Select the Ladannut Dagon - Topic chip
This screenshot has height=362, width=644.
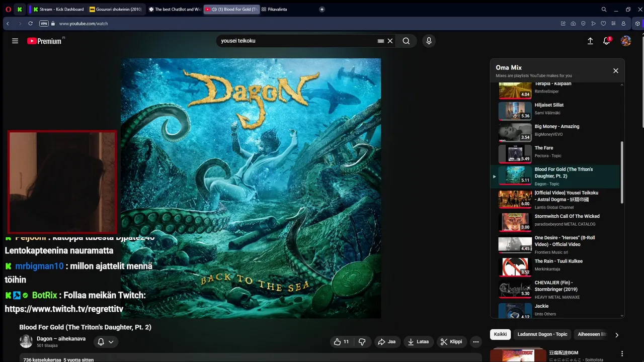click(542, 334)
